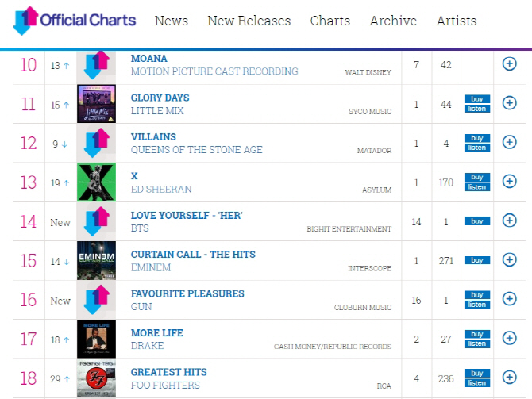Screen dimensions: 532x399
Task: Expand the plus icon for Moana
Action: point(509,63)
